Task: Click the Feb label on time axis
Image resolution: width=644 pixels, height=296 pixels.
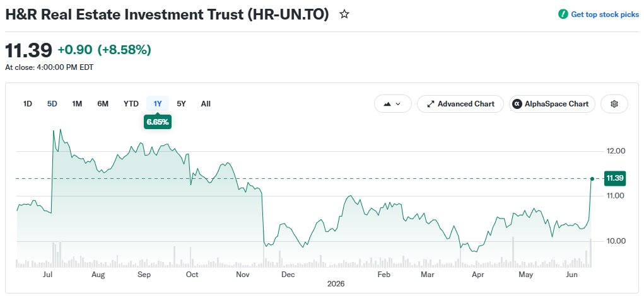Action: coord(383,274)
